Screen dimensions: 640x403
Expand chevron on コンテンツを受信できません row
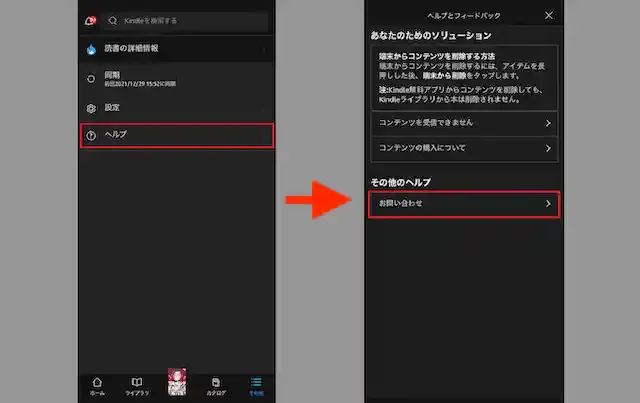pyautogui.click(x=548, y=123)
